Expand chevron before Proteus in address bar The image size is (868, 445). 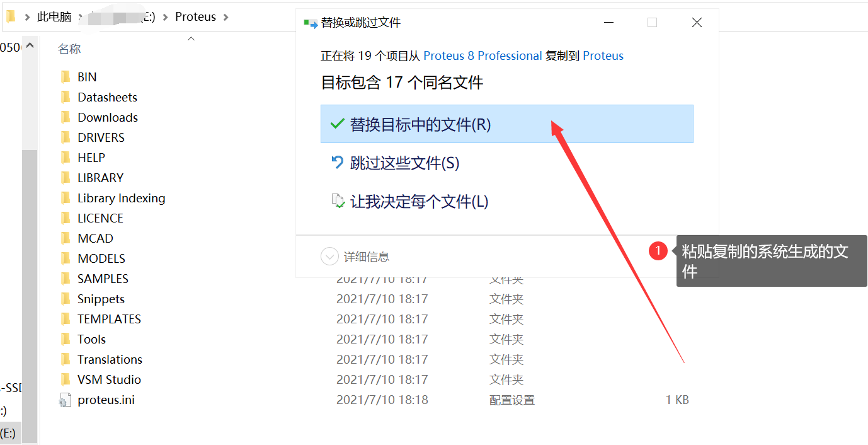(166, 17)
